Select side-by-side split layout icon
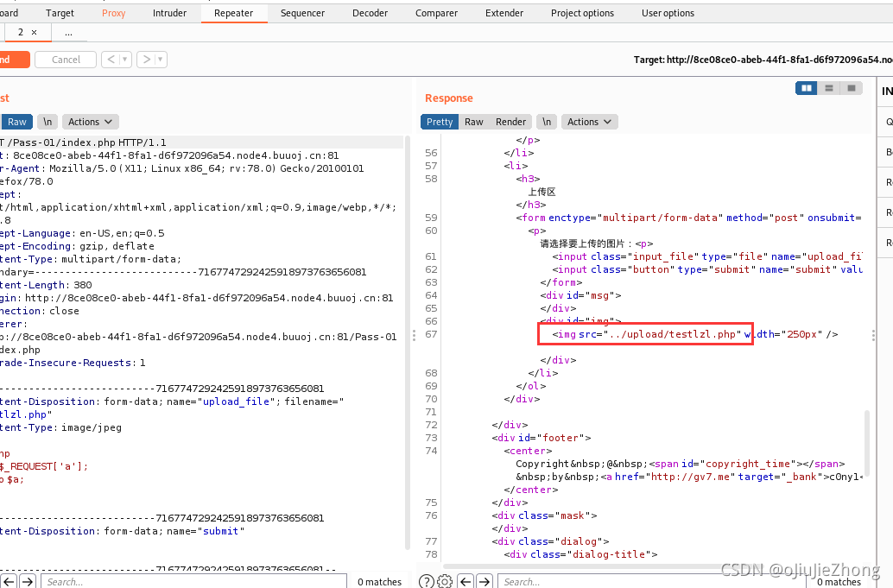The width and height of the screenshot is (893, 588). 807,88
